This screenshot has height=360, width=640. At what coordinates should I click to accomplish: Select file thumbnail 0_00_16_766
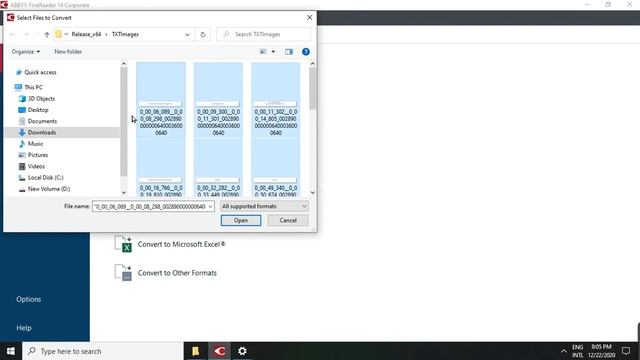click(x=161, y=168)
